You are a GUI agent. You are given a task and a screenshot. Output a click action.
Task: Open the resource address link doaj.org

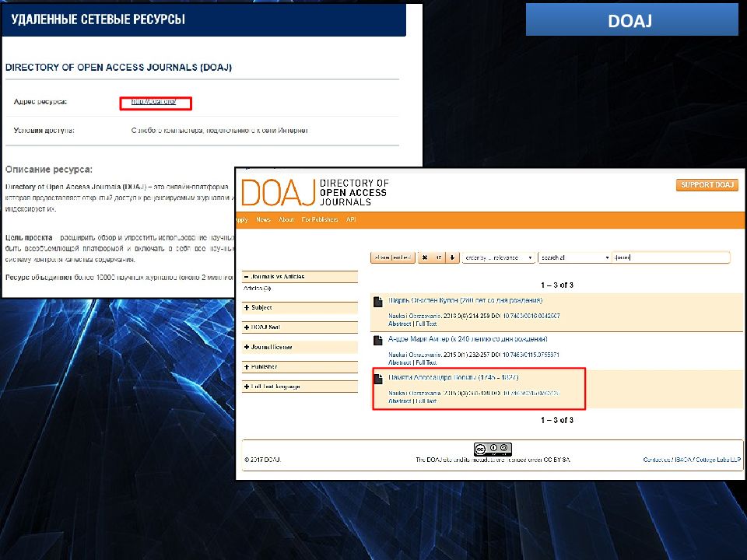[154, 102]
